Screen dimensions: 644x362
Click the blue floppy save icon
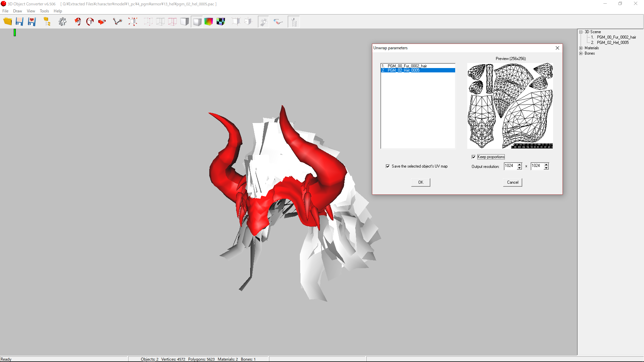19,22
